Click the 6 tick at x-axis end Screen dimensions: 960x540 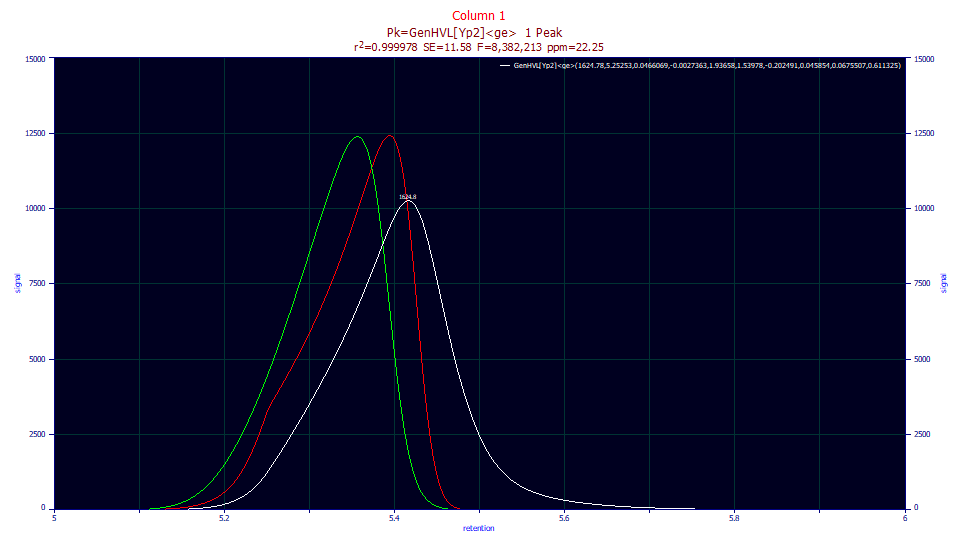pyautogui.click(x=905, y=519)
